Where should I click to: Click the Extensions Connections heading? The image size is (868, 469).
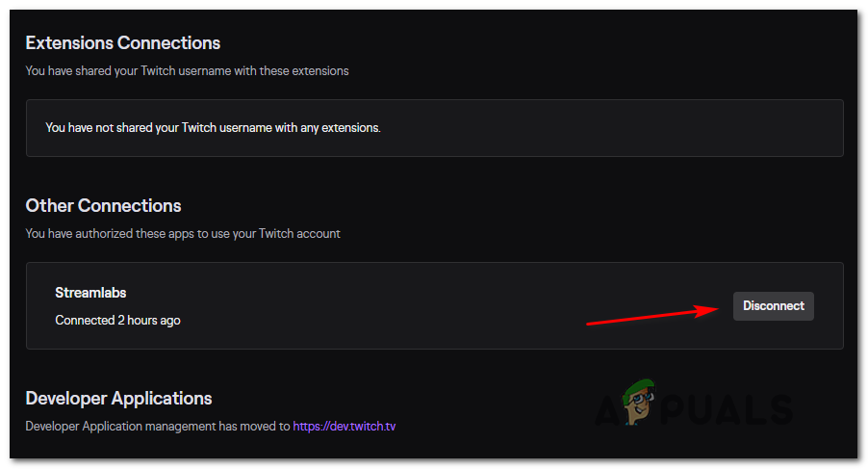[122, 43]
